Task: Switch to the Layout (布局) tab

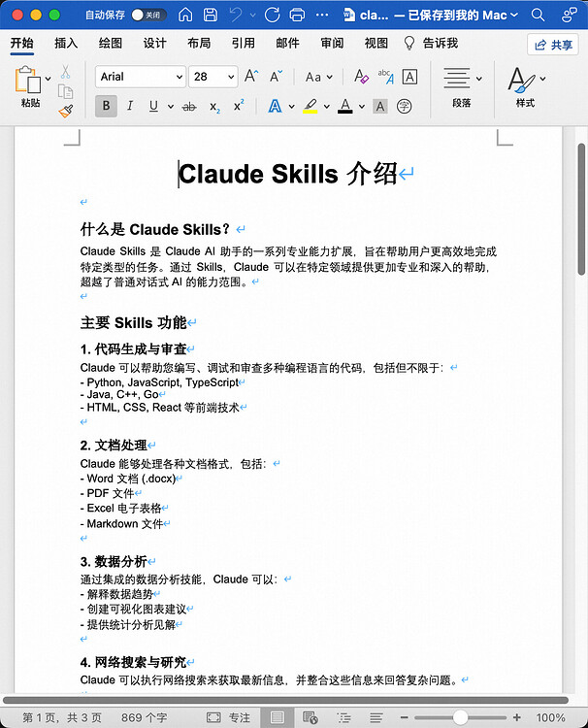Action: (199, 43)
